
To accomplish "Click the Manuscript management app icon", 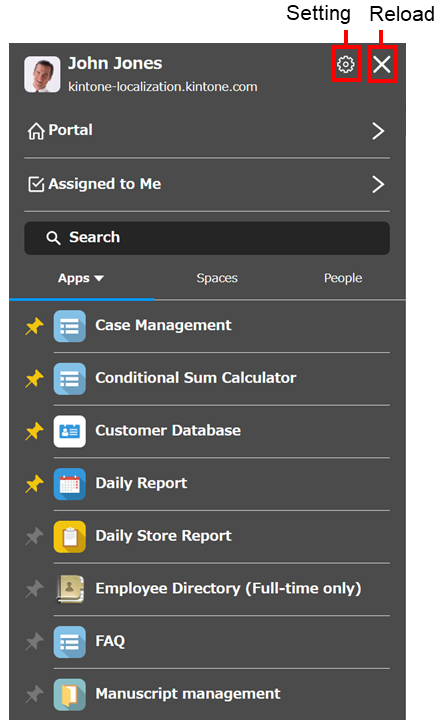I will (x=69, y=694).
